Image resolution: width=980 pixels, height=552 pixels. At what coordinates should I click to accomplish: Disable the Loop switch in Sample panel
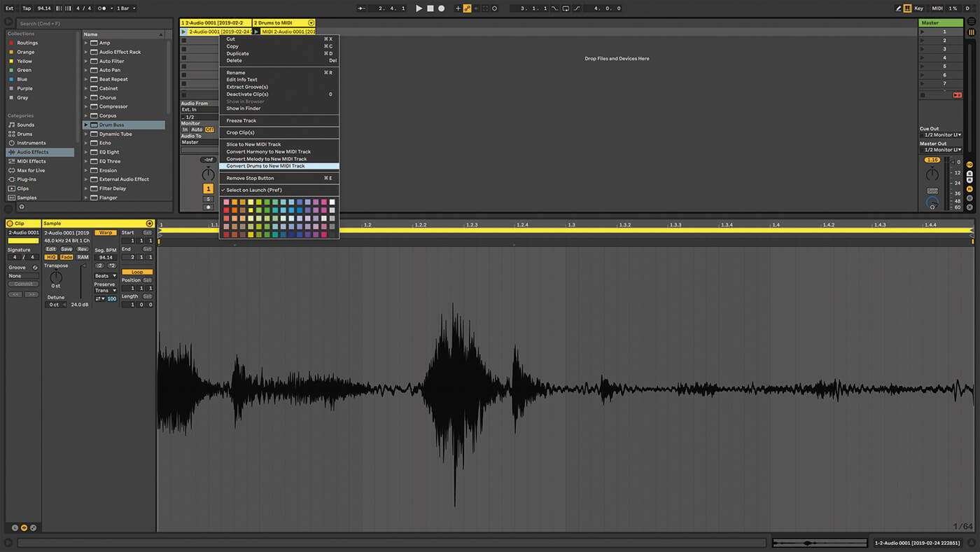click(x=137, y=272)
